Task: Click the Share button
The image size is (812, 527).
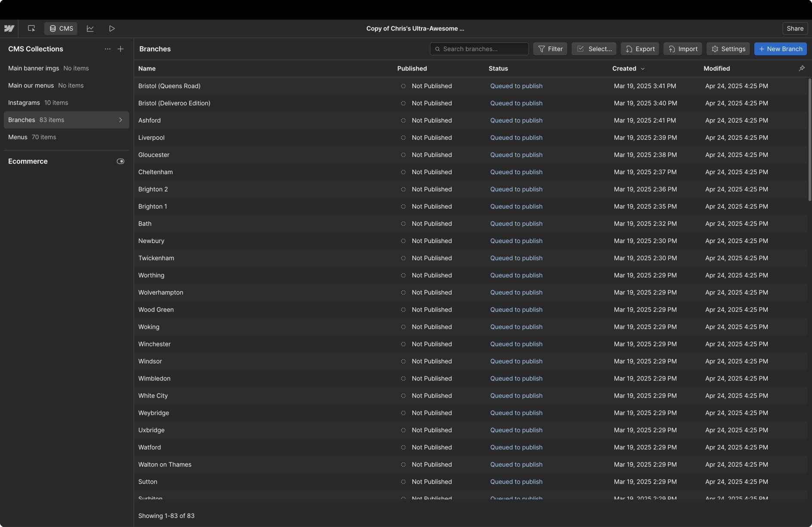Action: [795, 28]
